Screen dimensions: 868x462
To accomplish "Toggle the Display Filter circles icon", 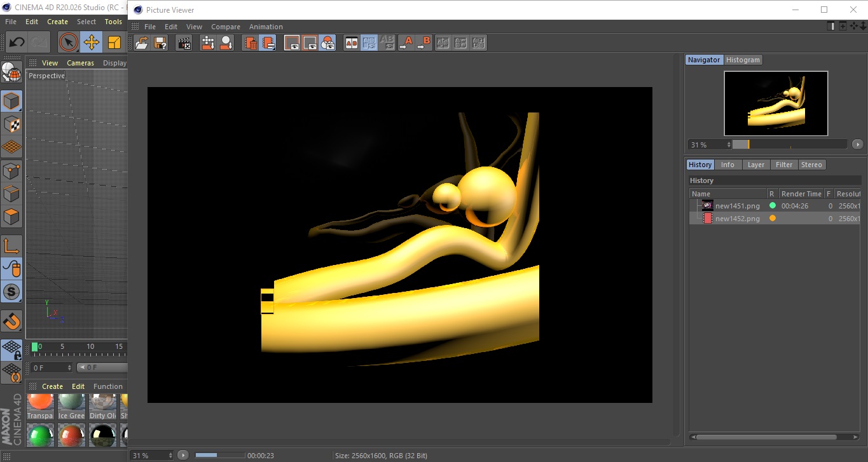I will click(327, 43).
